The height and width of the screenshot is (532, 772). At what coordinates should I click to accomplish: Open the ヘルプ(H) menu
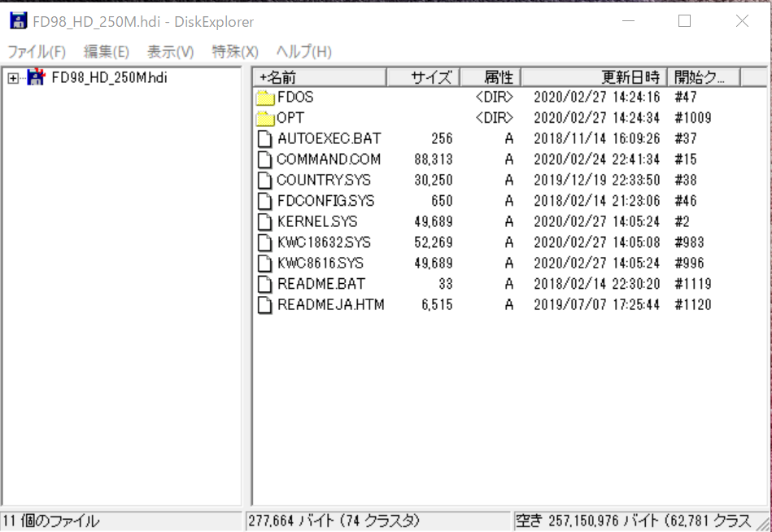coord(303,52)
